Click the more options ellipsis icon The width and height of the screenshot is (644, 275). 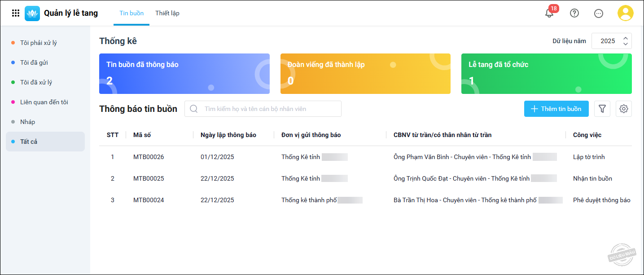(x=598, y=13)
